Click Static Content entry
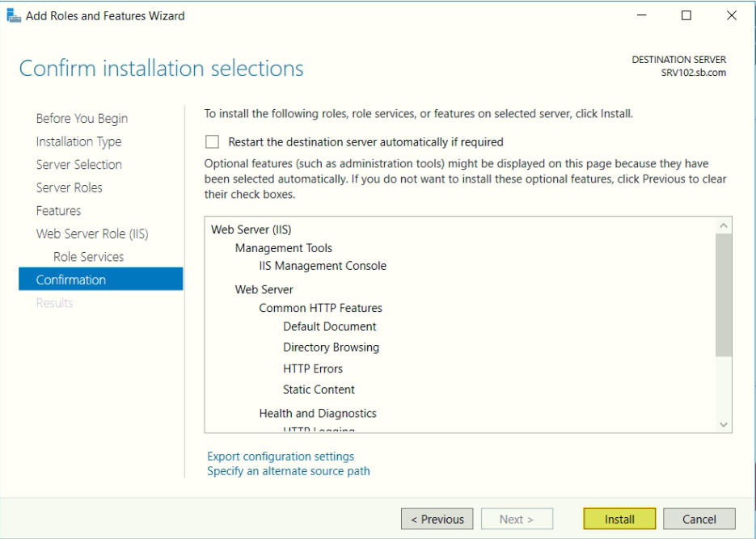 pyautogui.click(x=319, y=390)
